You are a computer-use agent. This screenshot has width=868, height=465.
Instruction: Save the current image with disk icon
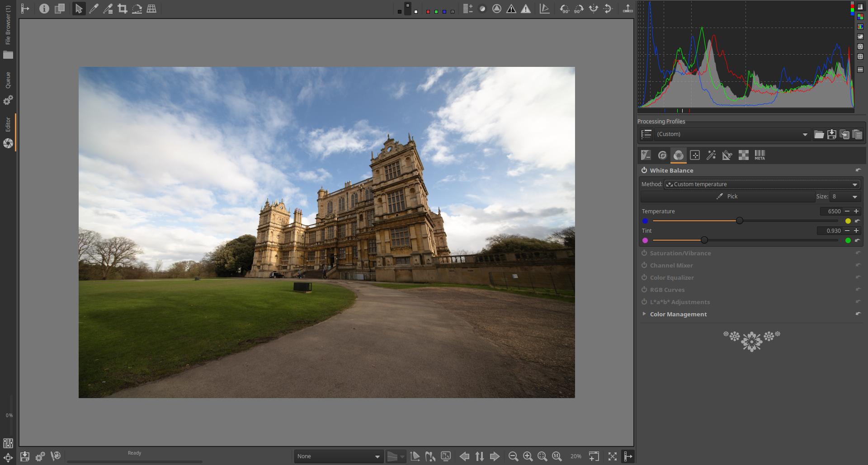pos(25,456)
